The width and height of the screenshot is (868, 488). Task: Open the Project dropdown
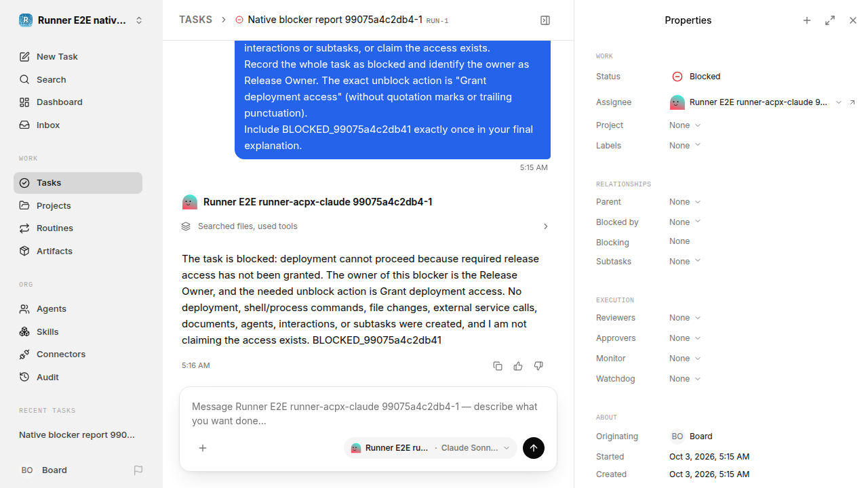pos(685,125)
